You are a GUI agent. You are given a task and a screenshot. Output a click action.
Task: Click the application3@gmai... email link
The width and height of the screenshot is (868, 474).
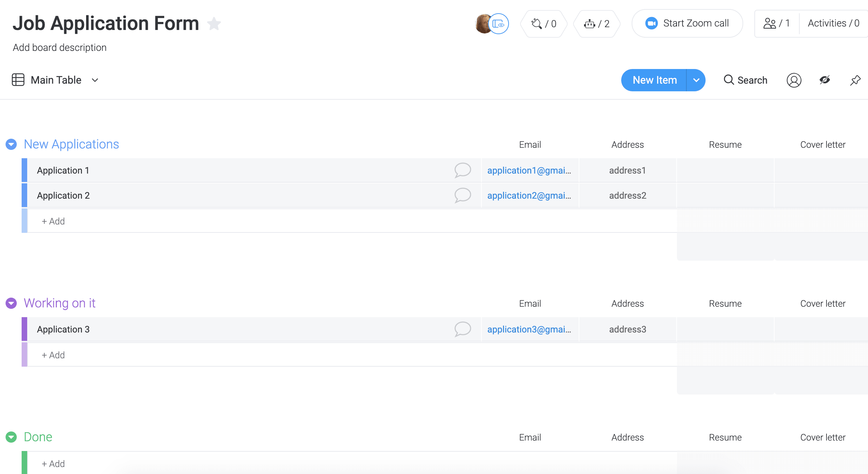529,329
